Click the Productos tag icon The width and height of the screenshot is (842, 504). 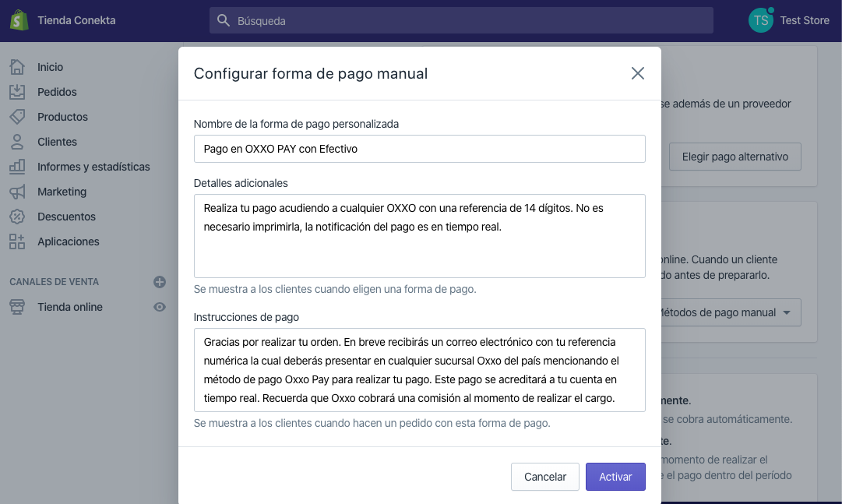click(17, 117)
